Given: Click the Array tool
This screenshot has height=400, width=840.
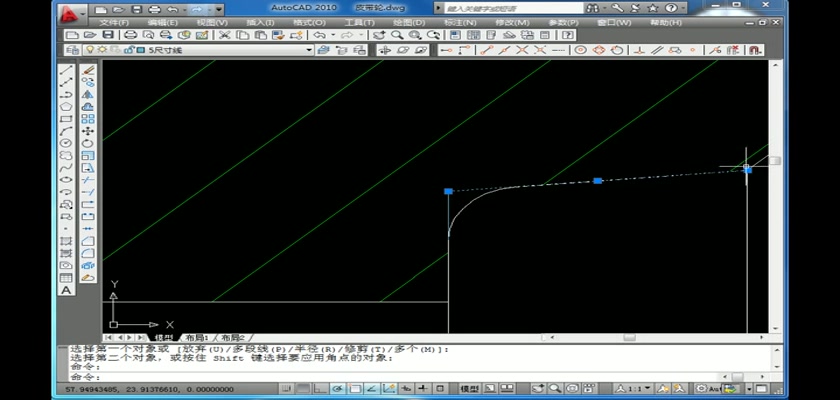Looking at the screenshot, I should pyautogui.click(x=88, y=119).
